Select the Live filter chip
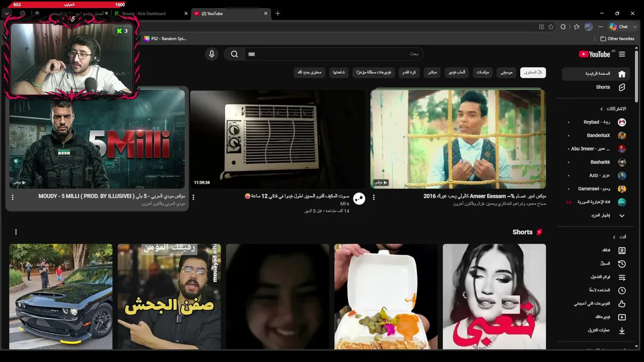Screen dimensions: 644x362 click(432, 72)
